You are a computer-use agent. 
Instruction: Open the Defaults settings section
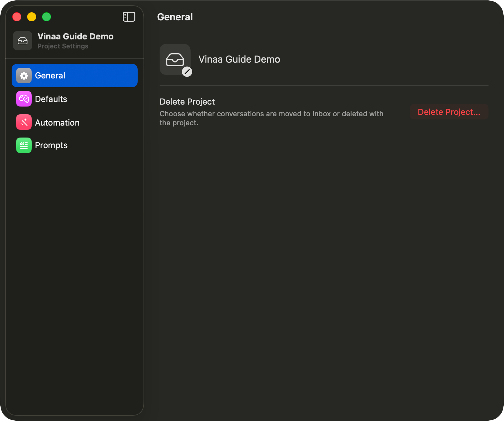[x=75, y=99]
